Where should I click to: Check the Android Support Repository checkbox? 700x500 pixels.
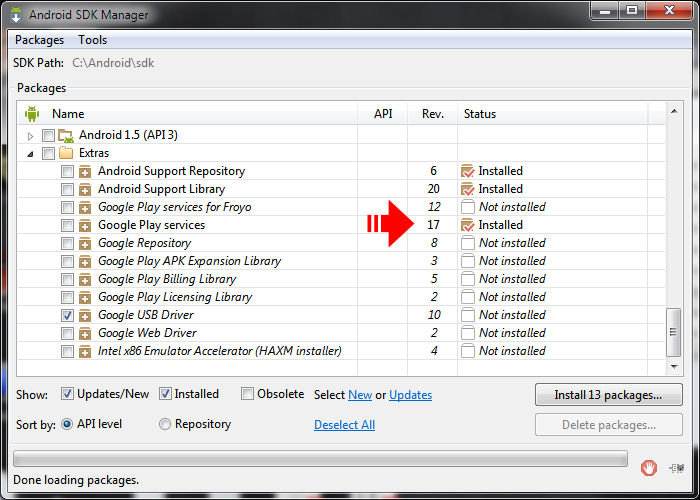coord(67,171)
